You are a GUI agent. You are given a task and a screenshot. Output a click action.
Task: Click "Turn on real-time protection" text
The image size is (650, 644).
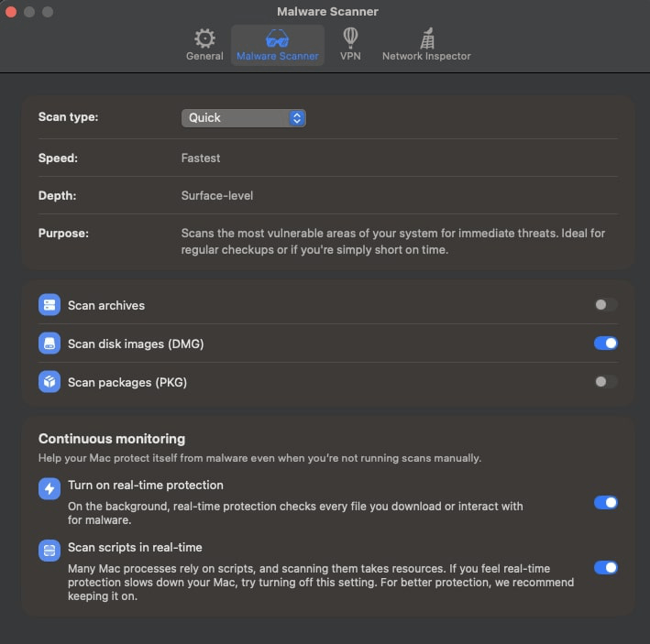coord(146,485)
